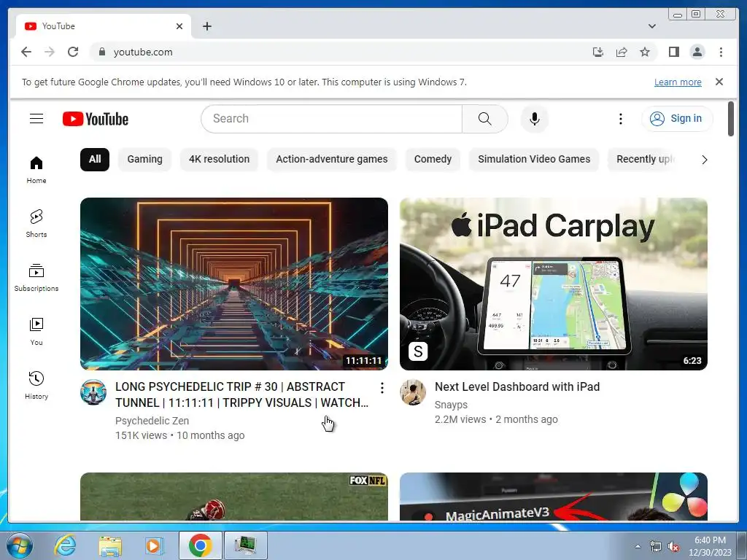Open the You section in sidebar

(x=36, y=332)
